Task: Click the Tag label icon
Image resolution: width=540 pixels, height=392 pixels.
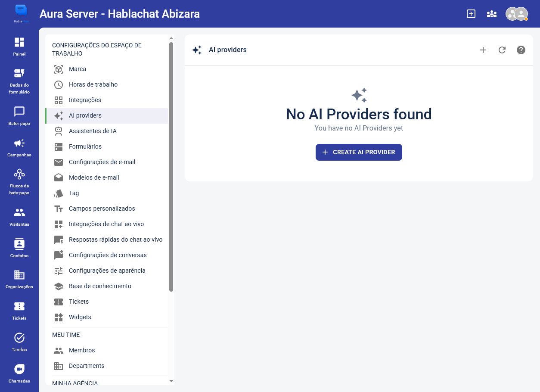Action: [x=59, y=193]
